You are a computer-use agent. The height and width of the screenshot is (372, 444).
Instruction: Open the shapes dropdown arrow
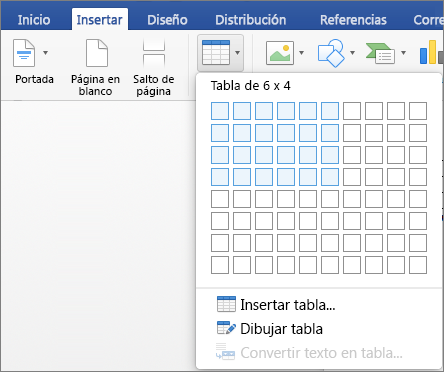pyautogui.click(x=352, y=53)
